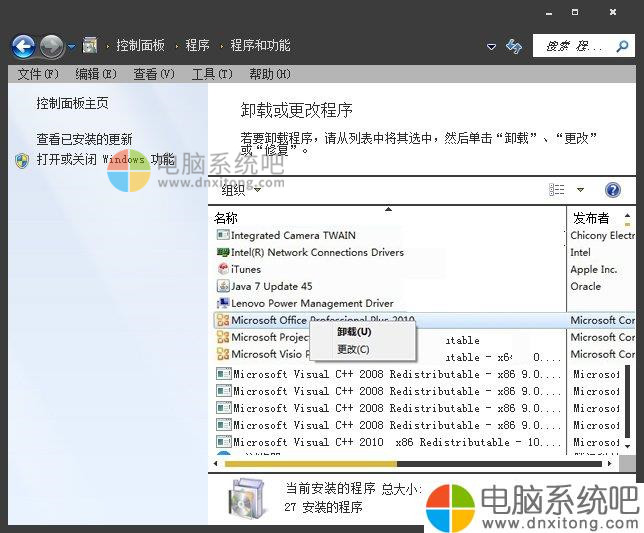
Task: Go to 控制面板主页 link
Action: click(x=72, y=103)
